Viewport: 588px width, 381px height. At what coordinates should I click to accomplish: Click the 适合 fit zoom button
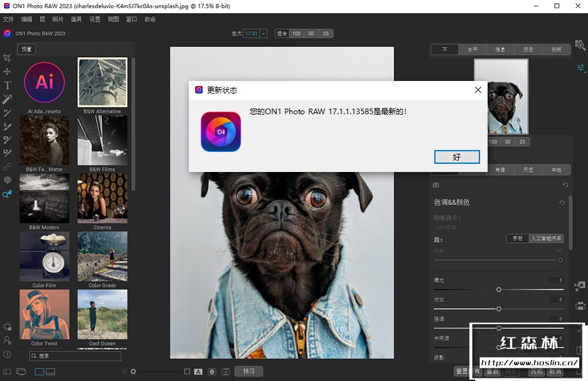282,33
